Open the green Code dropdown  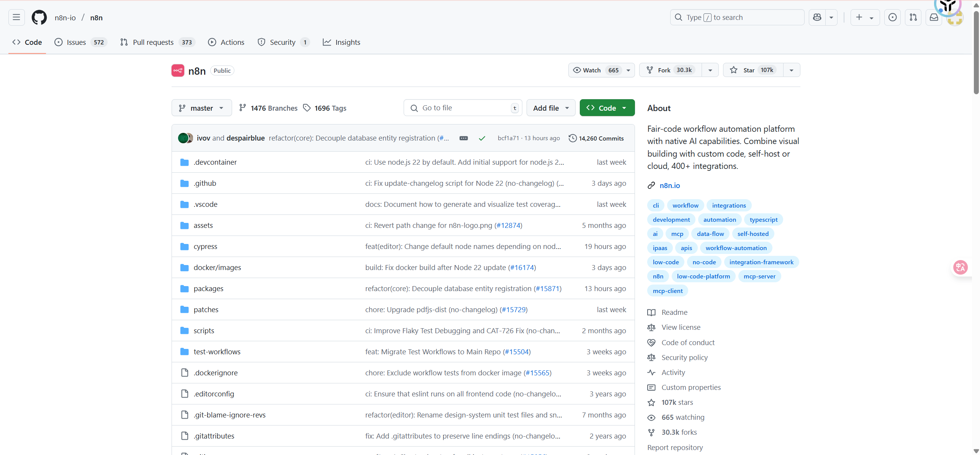(607, 108)
